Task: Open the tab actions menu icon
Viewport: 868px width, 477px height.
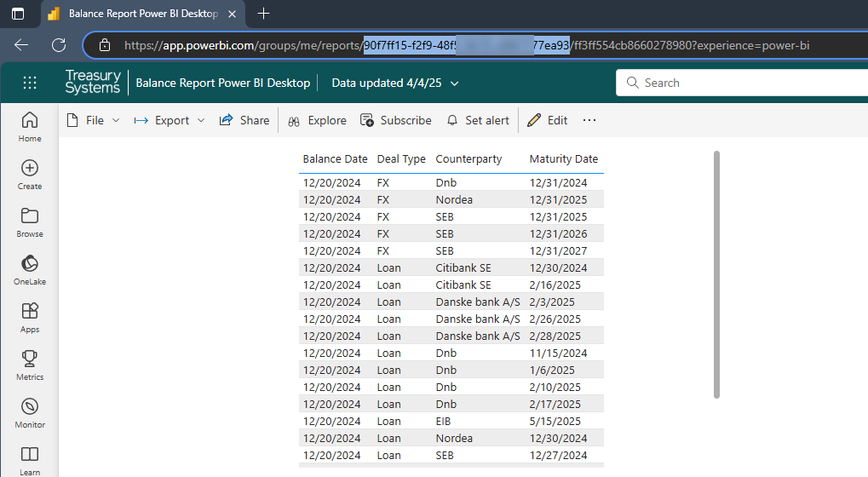Action: 18,14
